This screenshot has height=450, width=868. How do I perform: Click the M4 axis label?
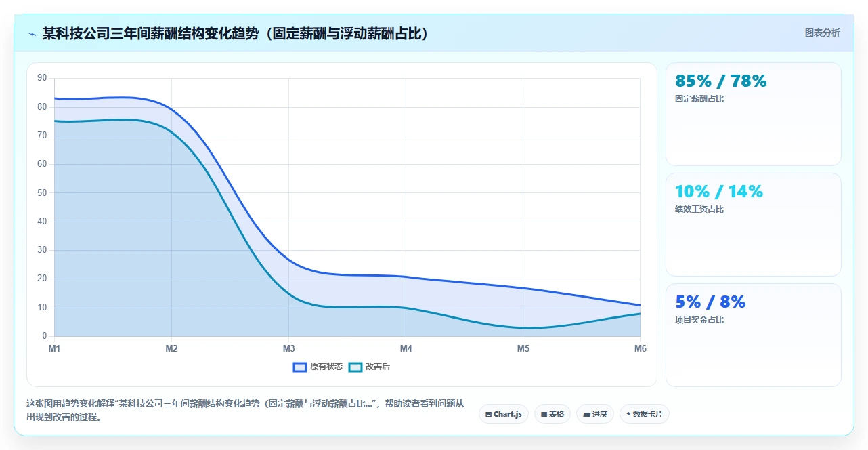406,348
